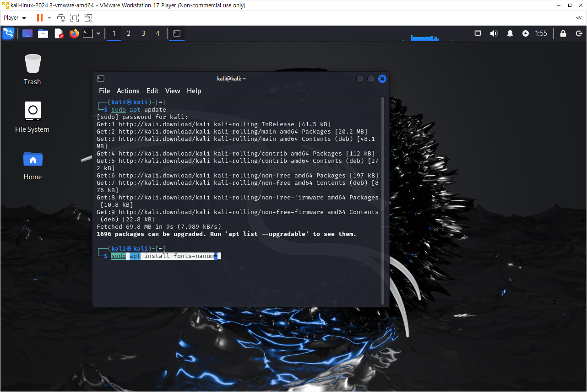Click the CPU usage graph in panel
This screenshot has height=392, width=587.
[425, 37]
